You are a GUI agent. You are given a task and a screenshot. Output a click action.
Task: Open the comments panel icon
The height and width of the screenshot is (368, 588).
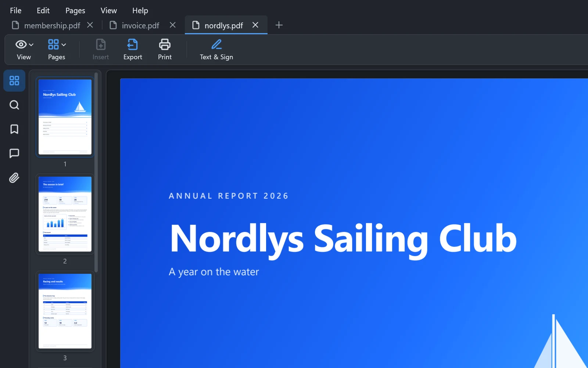(x=14, y=153)
